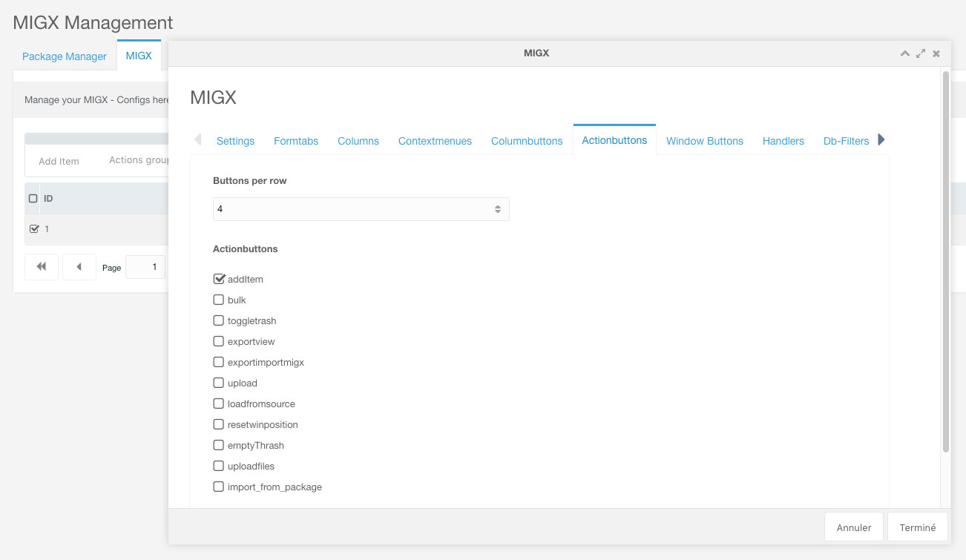The width and height of the screenshot is (966, 560).
Task: Open the Db-Filters tab
Action: 846,141
